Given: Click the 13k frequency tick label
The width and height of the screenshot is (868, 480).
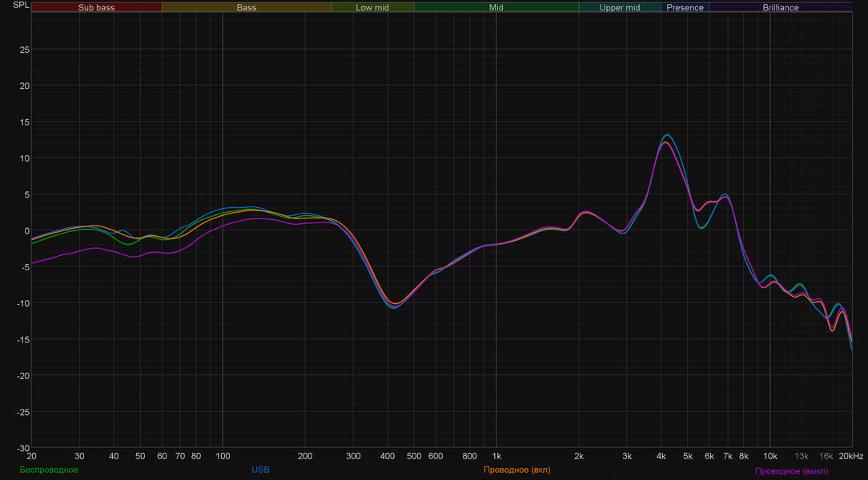Looking at the screenshot, I should (x=802, y=456).
